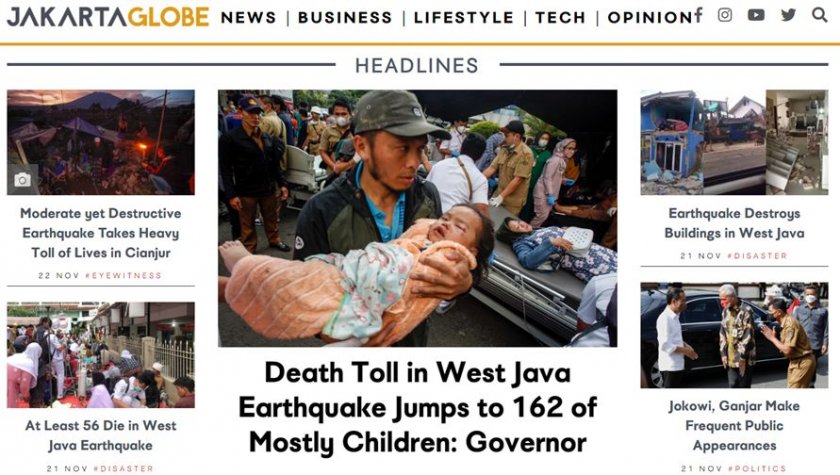
Task: Open main photo of man carrying child
Action: point(417,218)
